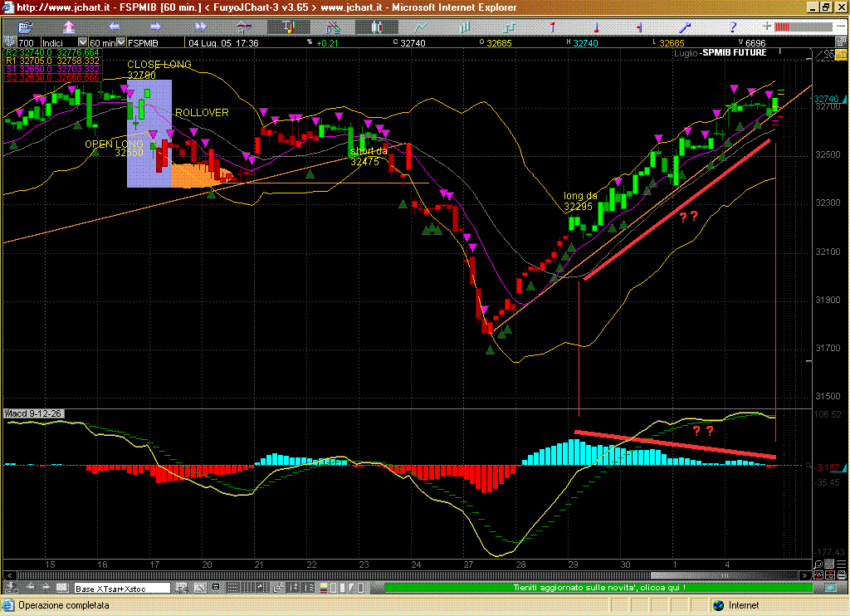
Task: Click the pink upload arrow icon
Action: coord(70,27)
